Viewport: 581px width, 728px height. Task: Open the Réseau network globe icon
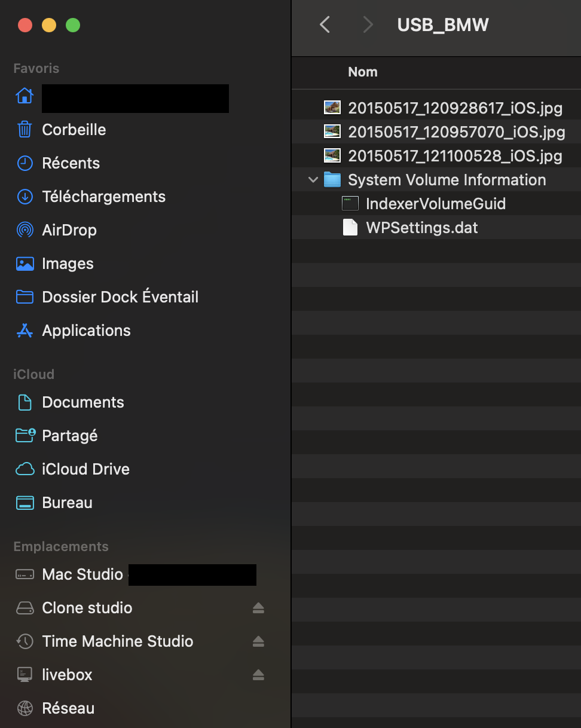tap(25, 708)
